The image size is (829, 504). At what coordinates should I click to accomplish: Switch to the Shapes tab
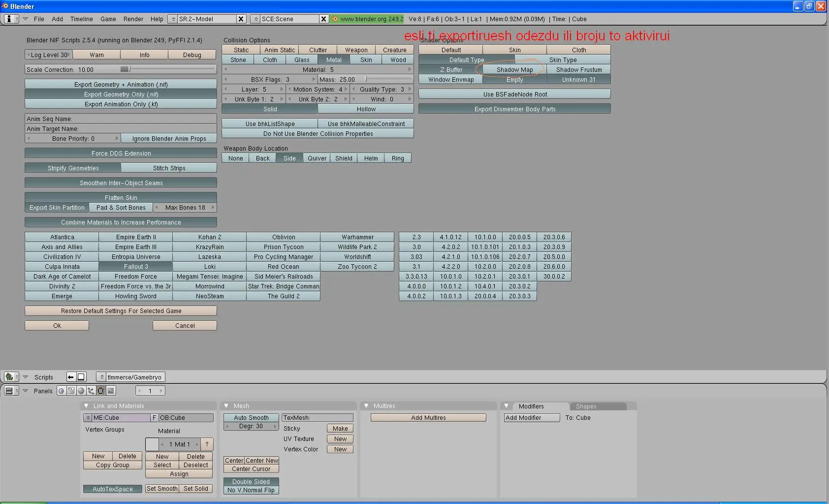(598, 407)
